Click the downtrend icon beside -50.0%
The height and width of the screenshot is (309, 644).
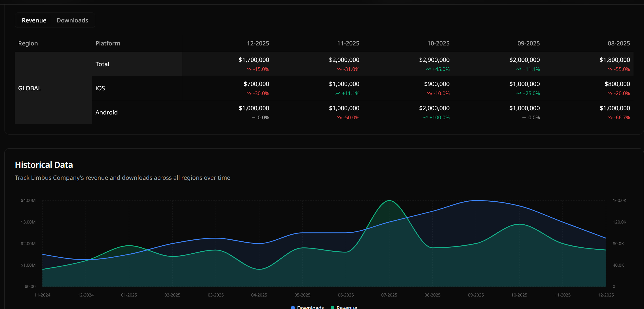click(x=339, y=118)
